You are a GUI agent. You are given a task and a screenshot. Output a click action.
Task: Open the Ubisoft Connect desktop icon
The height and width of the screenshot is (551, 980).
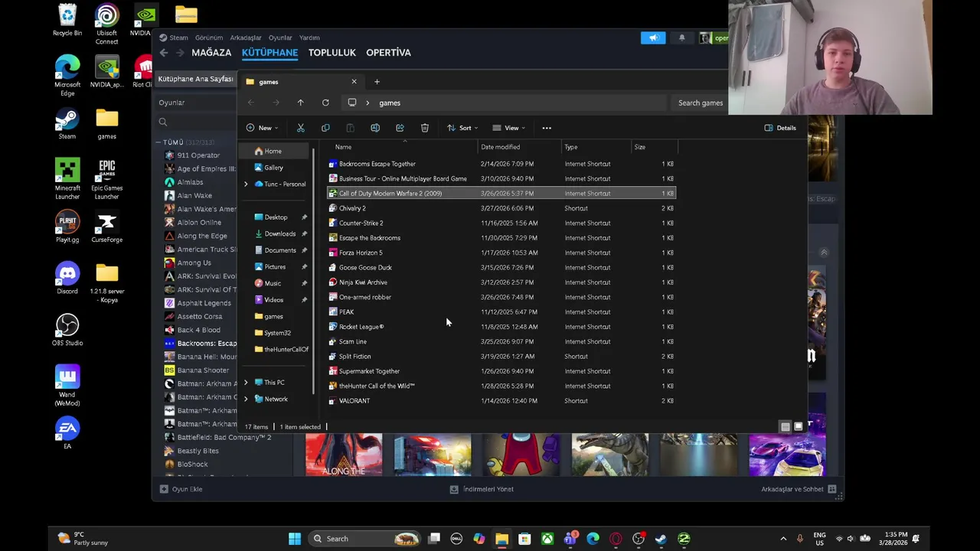pyautogui.click(x=106, y=24)
